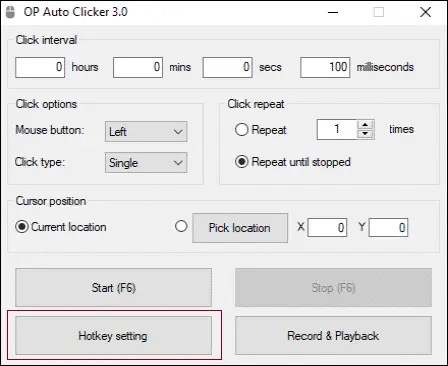Select Repeat until stopped option
Viewport: 448px width, 366px height.
point(241,162)
